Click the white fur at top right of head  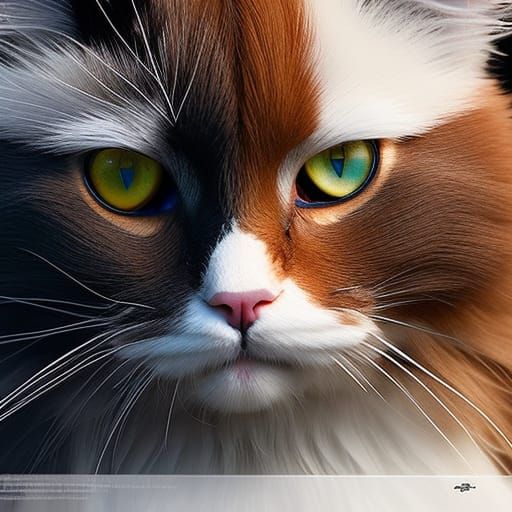(x=400, y=67)
